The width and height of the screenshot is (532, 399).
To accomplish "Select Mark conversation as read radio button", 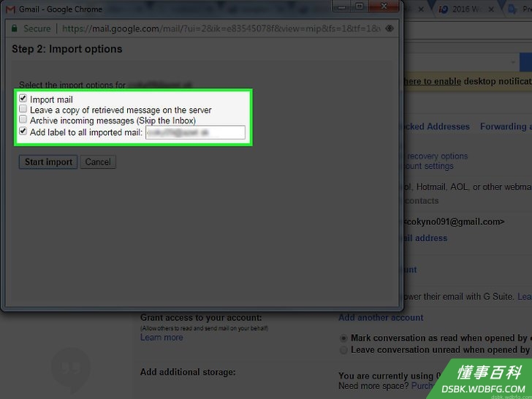I will [343, 338].
